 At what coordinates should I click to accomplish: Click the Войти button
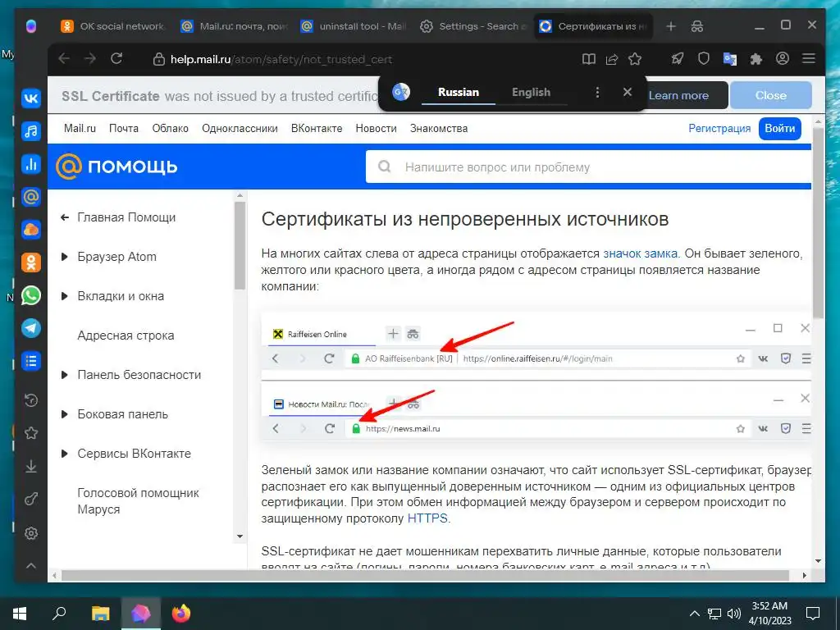[x=779, y=129]
